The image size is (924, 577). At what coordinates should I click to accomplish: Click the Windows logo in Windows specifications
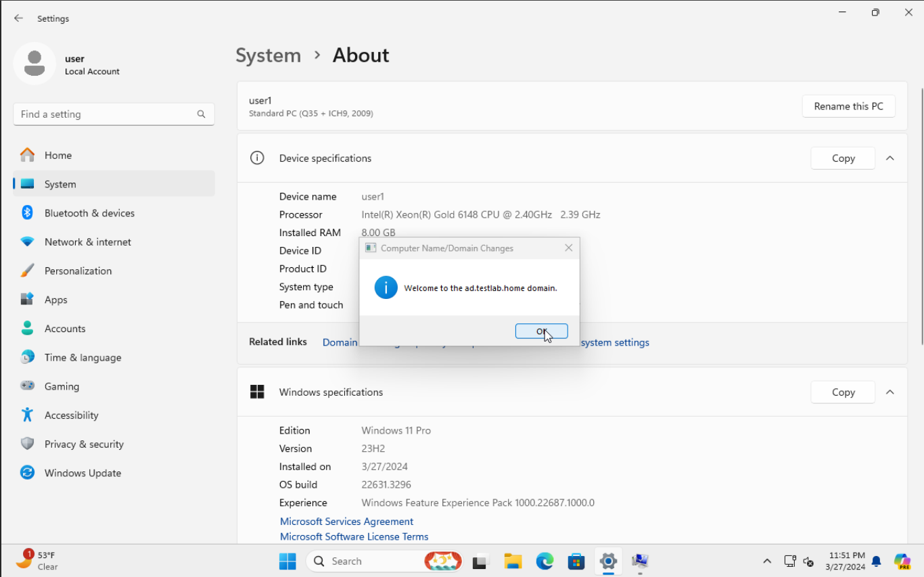tap(257, 392)
